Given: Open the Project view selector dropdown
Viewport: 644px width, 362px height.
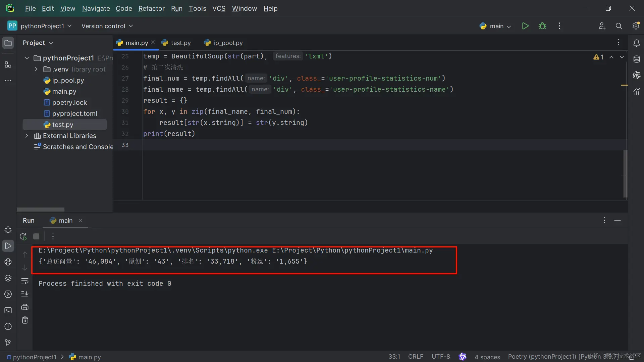Looking at the screenshot, I should [38, 43].
